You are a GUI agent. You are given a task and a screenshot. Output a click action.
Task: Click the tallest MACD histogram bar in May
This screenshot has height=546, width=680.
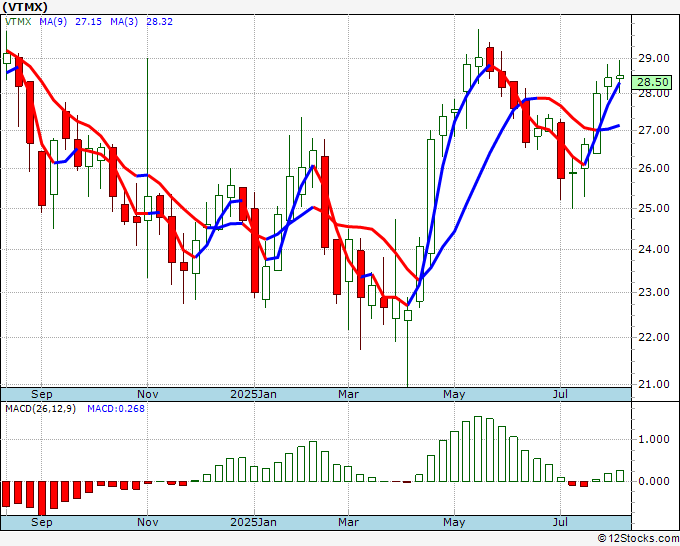478,449
